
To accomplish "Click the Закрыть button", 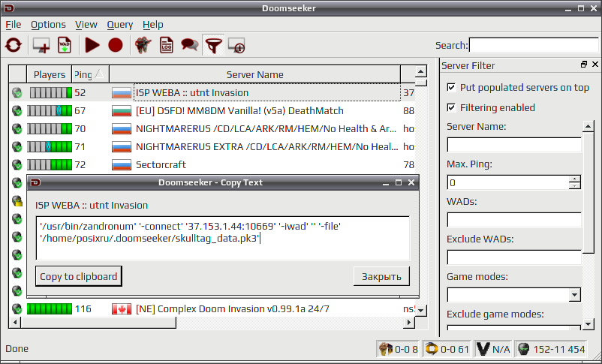I will pyautogui.click(x=381, y=276).
